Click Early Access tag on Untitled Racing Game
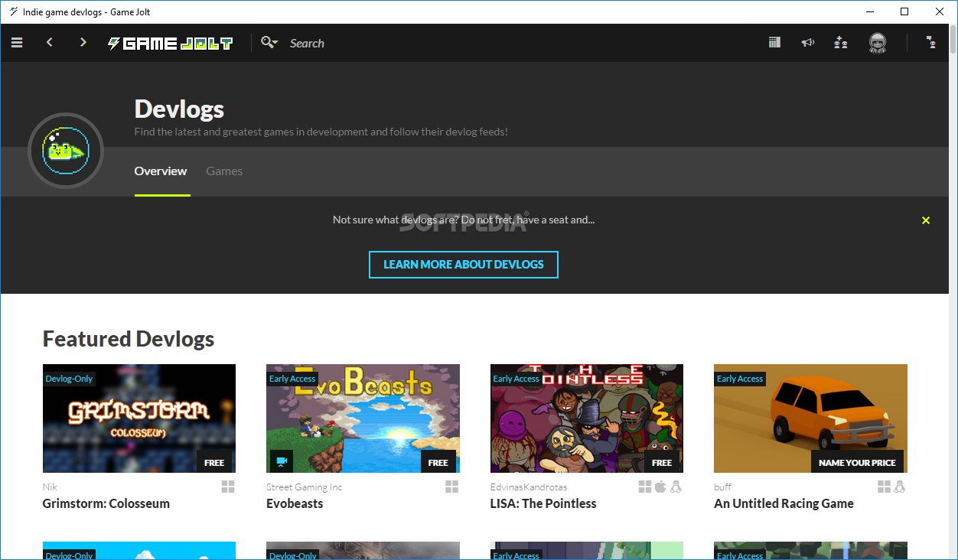 point(740,379)
